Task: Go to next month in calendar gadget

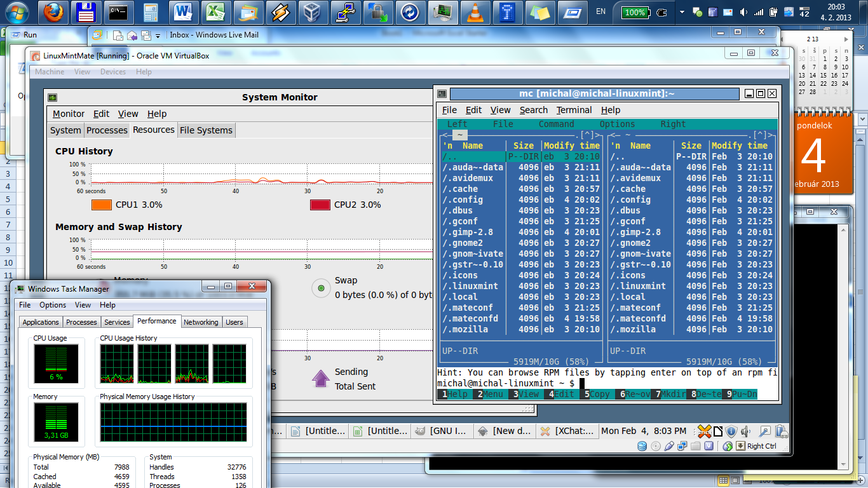Action: (846, 39)
